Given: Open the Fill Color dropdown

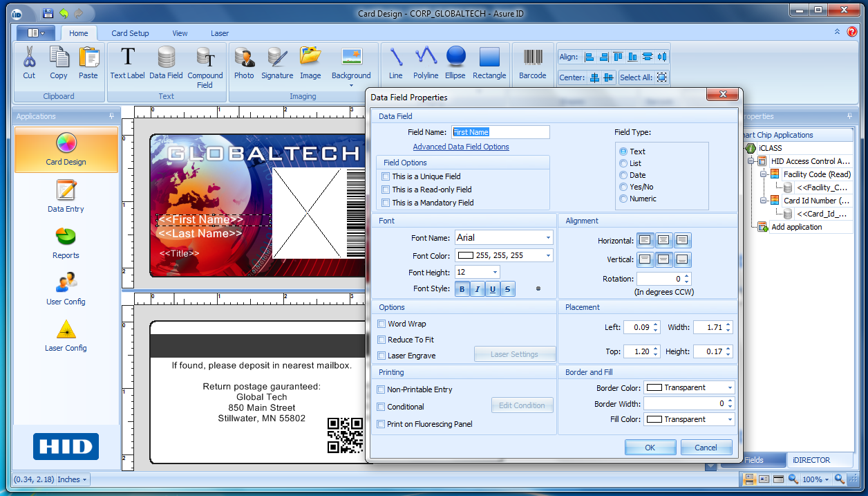Looking at the screenshot, I should click(730, 420).
